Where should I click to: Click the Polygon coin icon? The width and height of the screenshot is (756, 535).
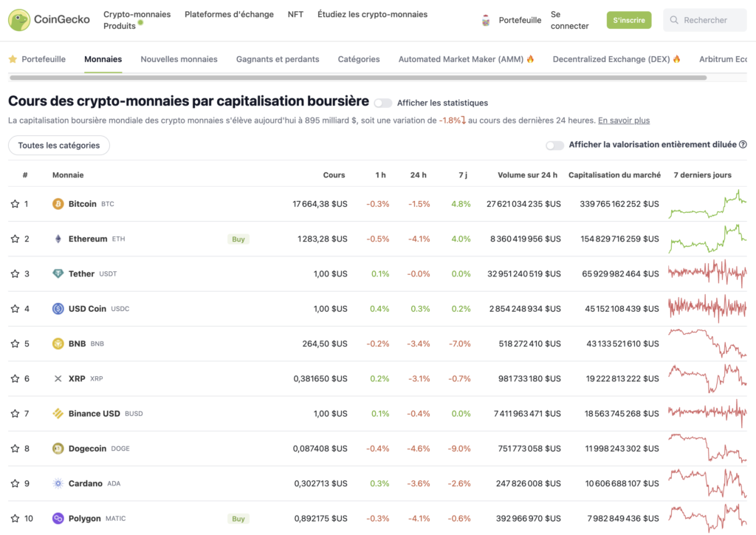[x=58, y=519]
